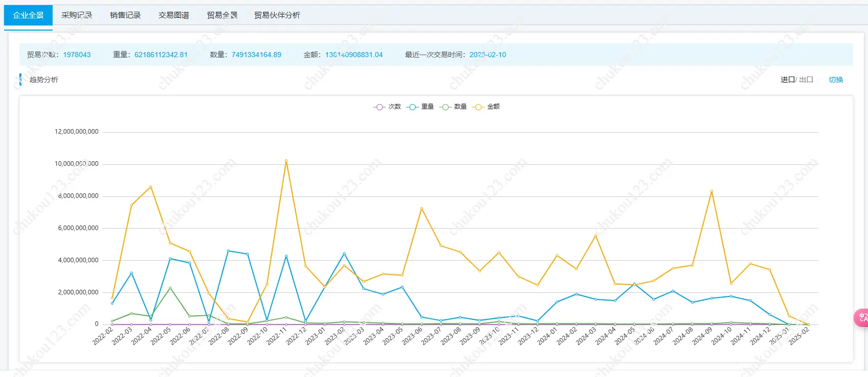Open the 企业全景 tab
The width and height of the screenshot is (868, 377).
pyautogui.click(x=28, y=15)
